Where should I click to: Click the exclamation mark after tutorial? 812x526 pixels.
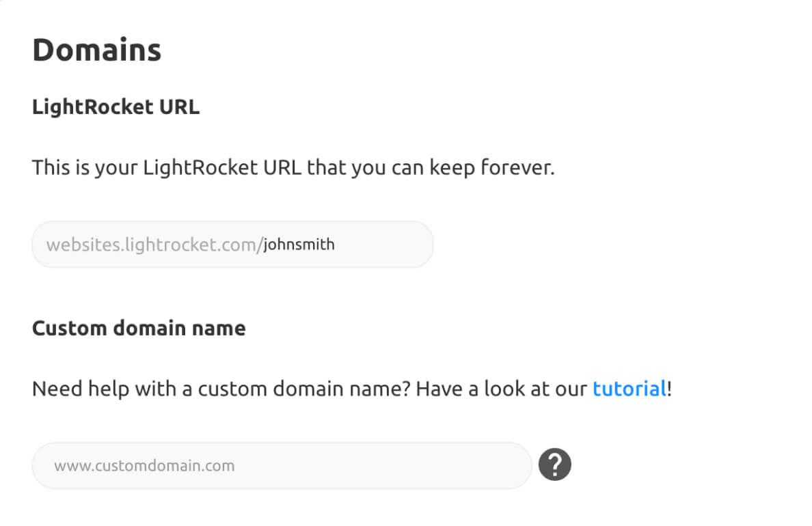click(670, 389)
